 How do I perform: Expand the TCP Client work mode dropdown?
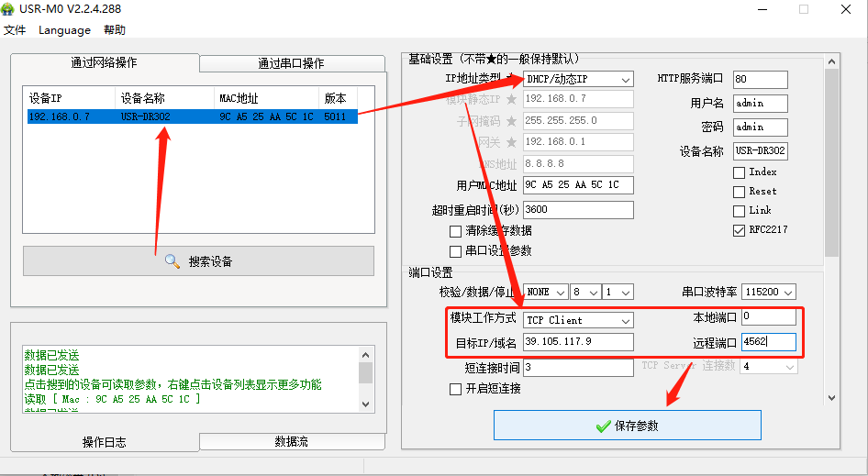point(625,320)
